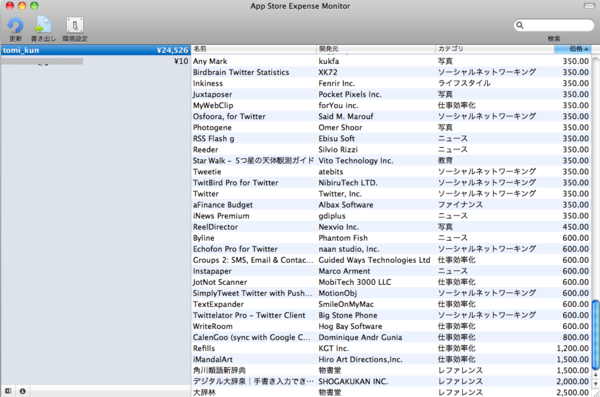Click the 450.00 price cell
The image size is (600, 397).
(576, 227)
